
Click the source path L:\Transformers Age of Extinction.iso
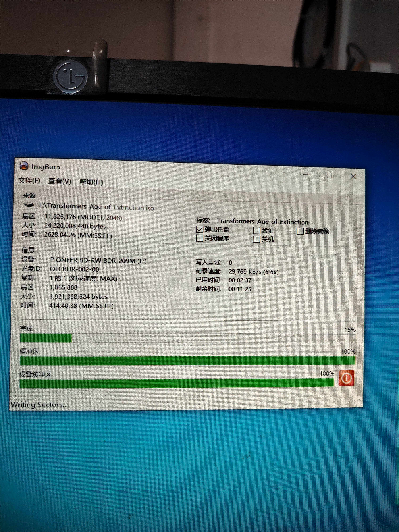coord(96,207)
